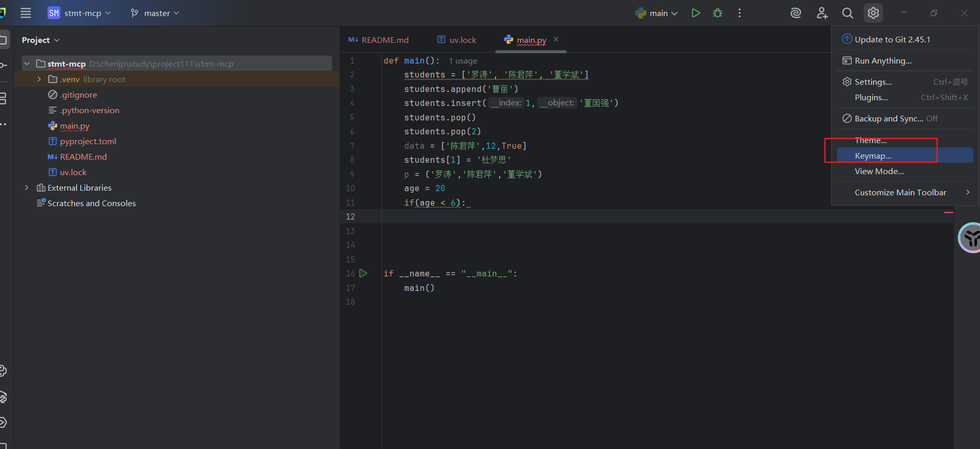Click the run gutter arrow at line 16
This screenshot has width=980, height=449.
pos(363,273)
